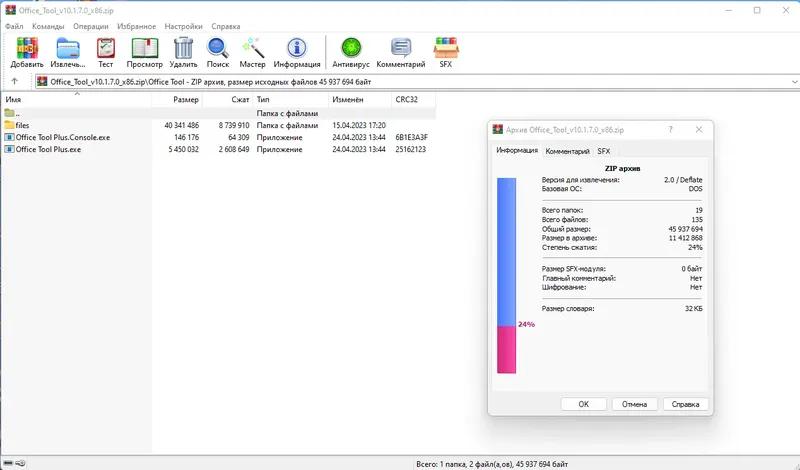800x470 pixels.
Task: Click WinRAR icon in main title bar
Action: [10, 10]
